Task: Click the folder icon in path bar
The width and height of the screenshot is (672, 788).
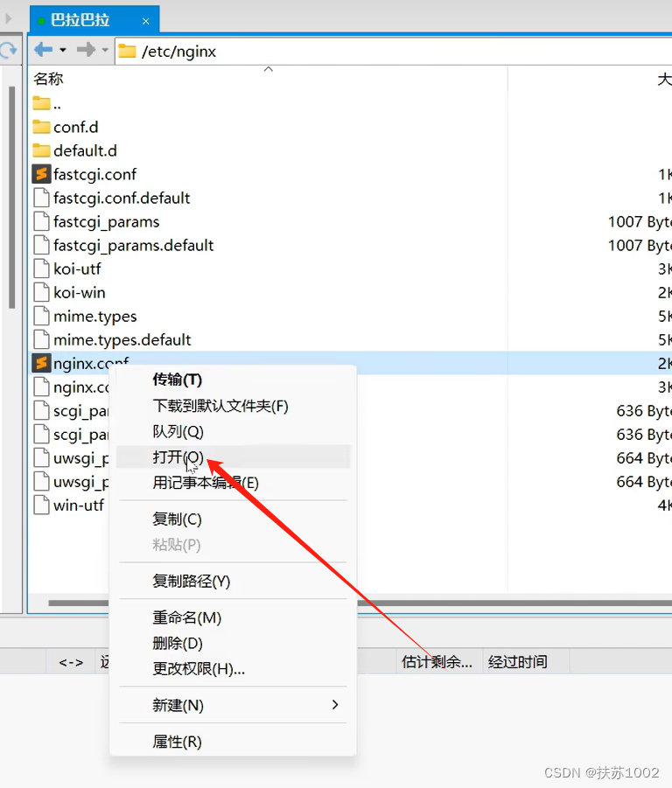Action: 127,52
